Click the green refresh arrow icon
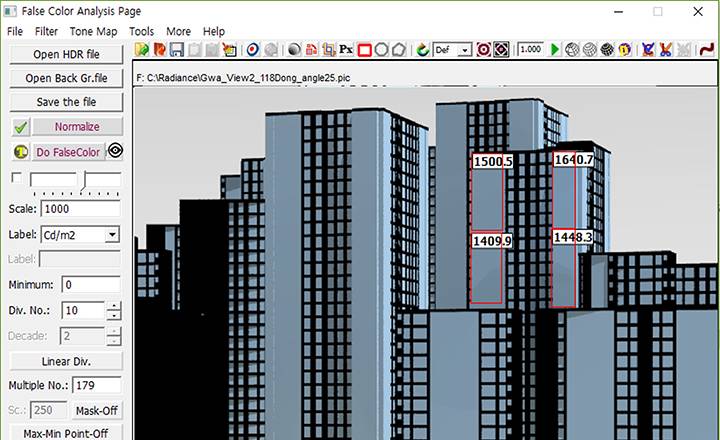 [x=423, y=49]
